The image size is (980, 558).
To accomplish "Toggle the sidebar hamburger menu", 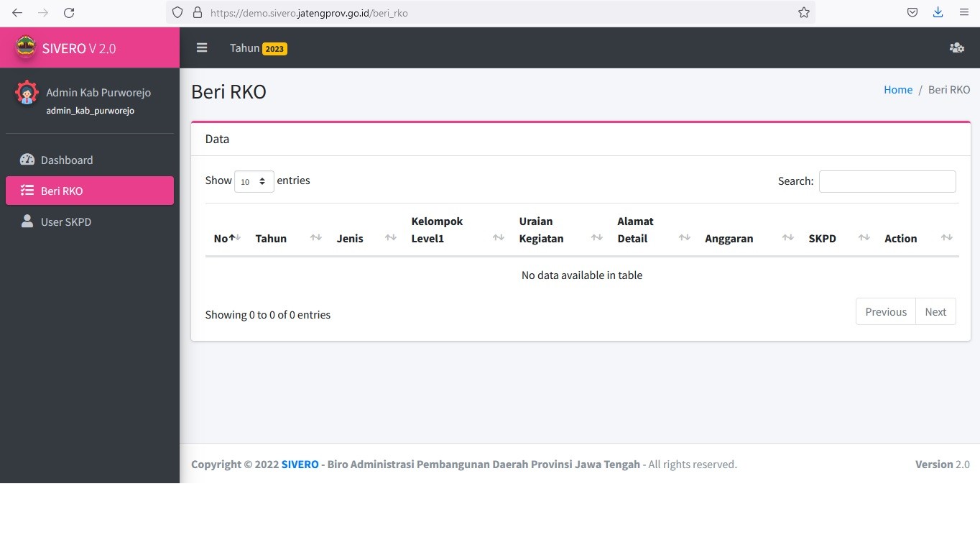I will tap(202, 47).
